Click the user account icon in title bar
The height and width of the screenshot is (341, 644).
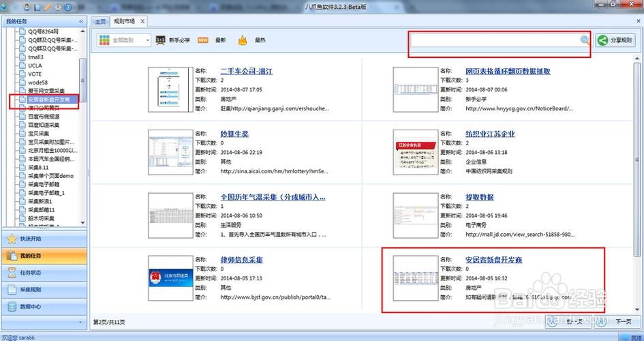tap(27, 7)
